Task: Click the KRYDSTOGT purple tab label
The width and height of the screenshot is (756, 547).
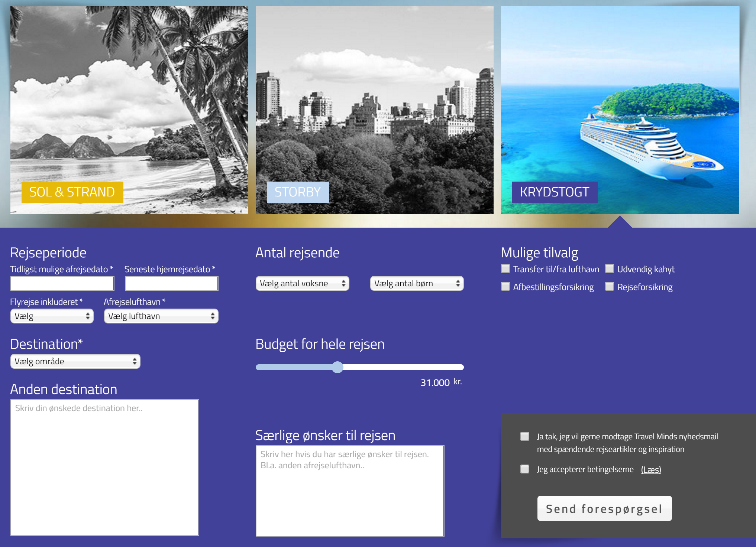Action: (555, 192)
